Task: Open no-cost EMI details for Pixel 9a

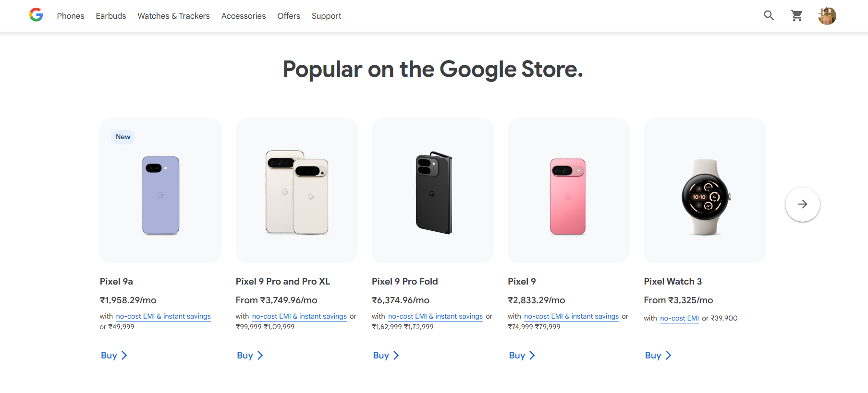Action: point(163,316)
